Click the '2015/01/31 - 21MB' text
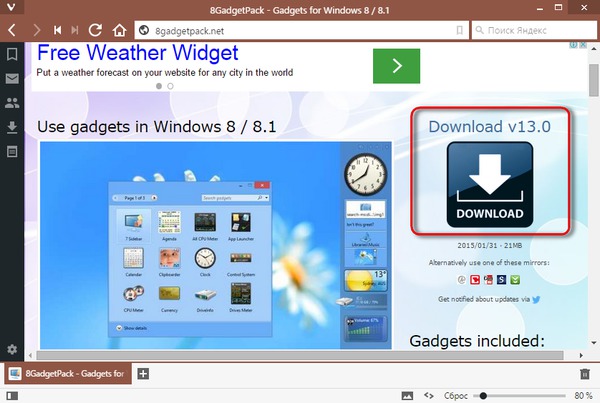Image resolution: width=600 pixels, height=403 pixels. pyautogui.click(x=489, y=245)
